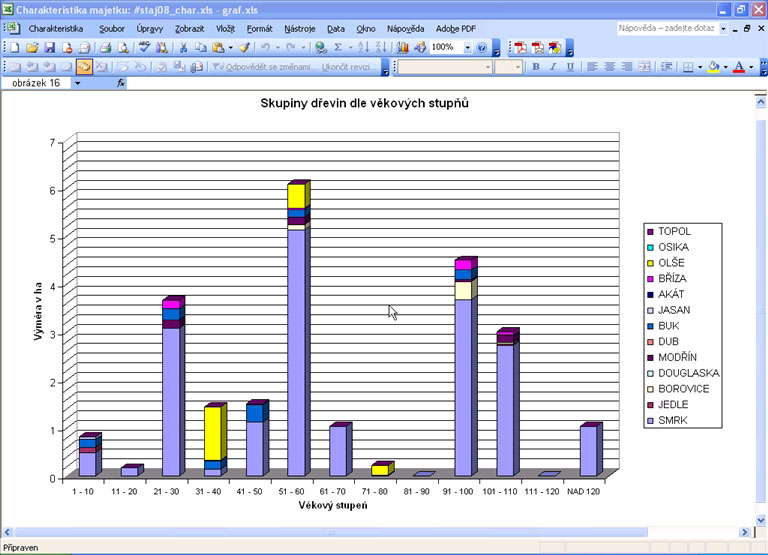768x555 pixels.
Task: Open a file with the Open folder icon
Action: pyautogui.click(x=32, y=47)
